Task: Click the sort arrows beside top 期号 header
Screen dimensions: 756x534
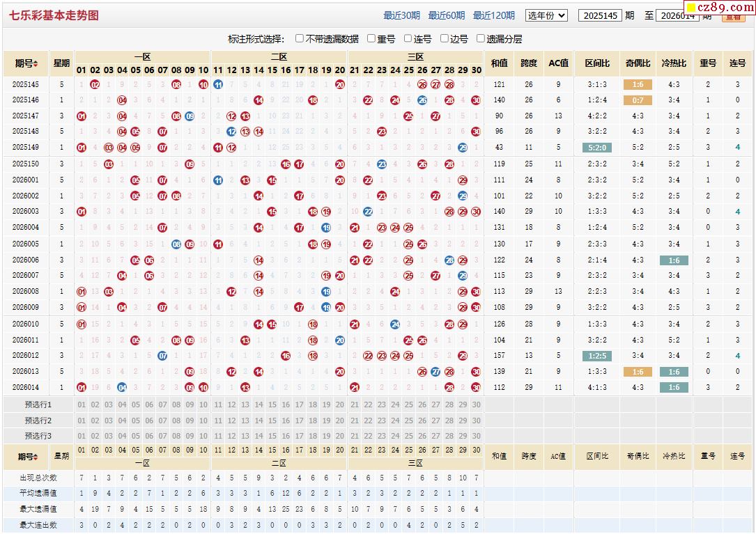Action: click(x=36, y=64)
